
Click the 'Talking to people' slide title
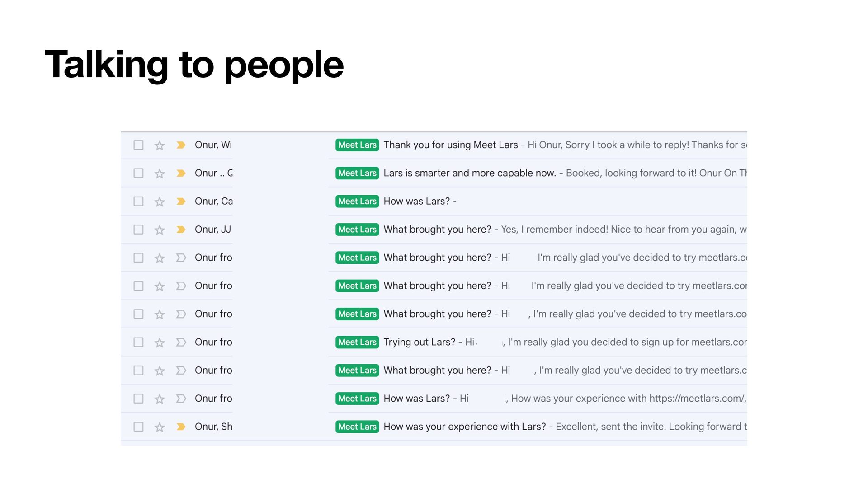coord(194,65)
